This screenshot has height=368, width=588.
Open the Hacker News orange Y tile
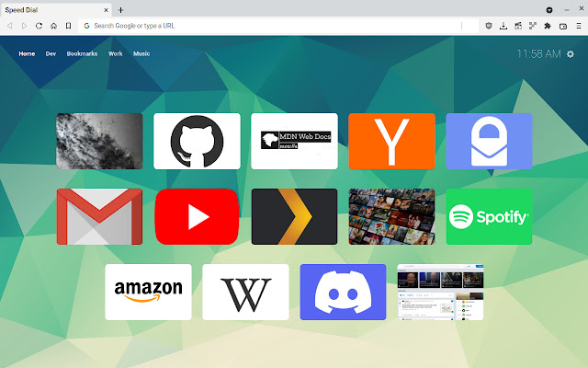click(x=392, y=141)
